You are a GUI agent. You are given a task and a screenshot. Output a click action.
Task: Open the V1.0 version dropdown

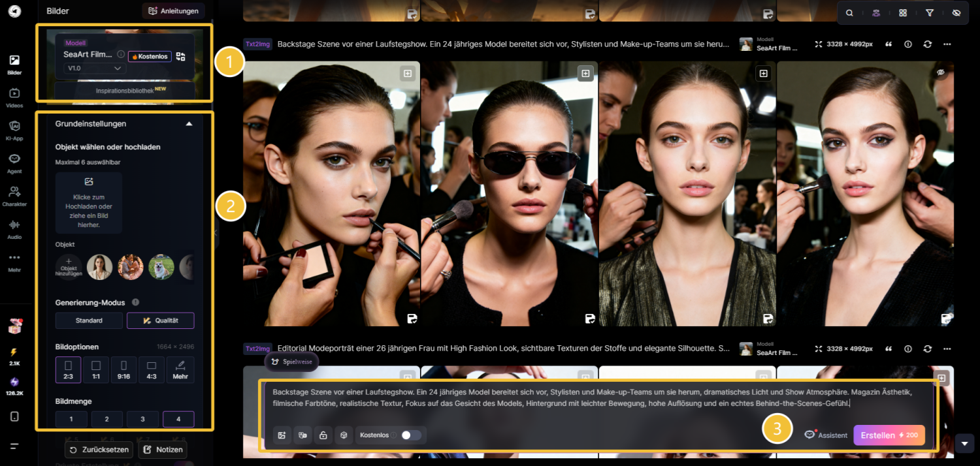click(95, 68)
